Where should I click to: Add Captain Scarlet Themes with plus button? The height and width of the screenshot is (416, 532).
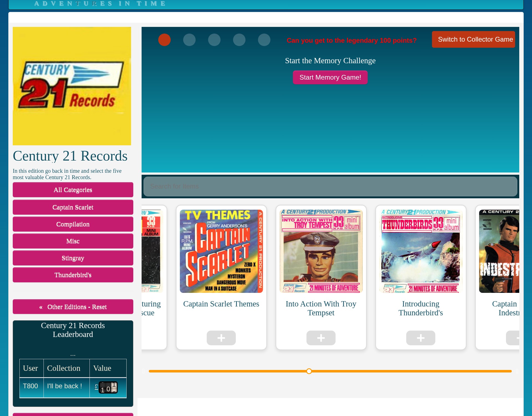coord(221,338)
